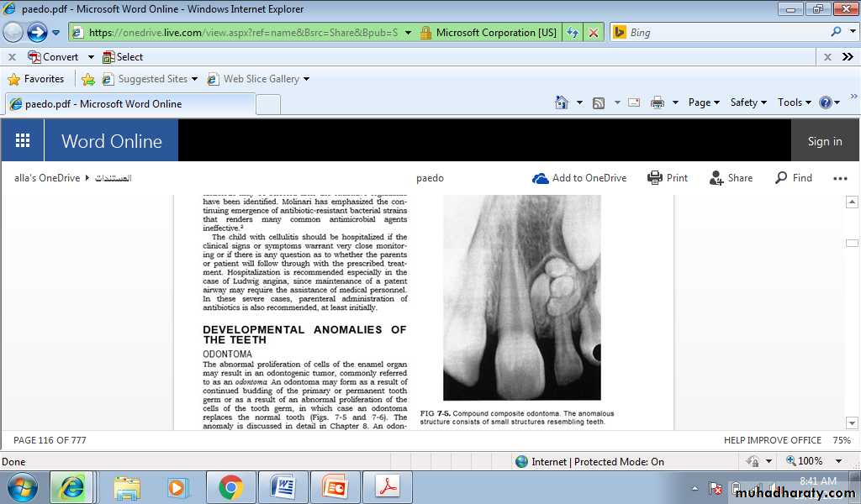Expand the Page menu dropdown
Viewport: 861px width, 504px height.
click(704, 102)
